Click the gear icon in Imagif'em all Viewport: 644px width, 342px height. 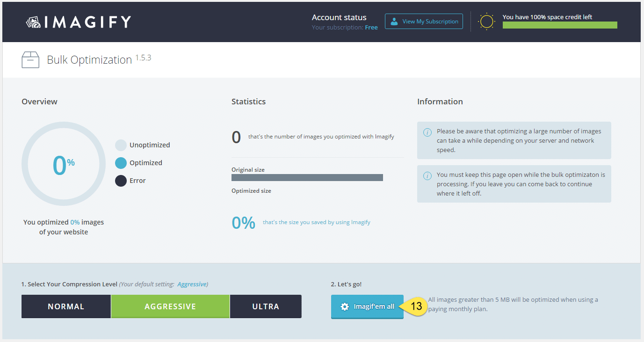pos(345,307)
